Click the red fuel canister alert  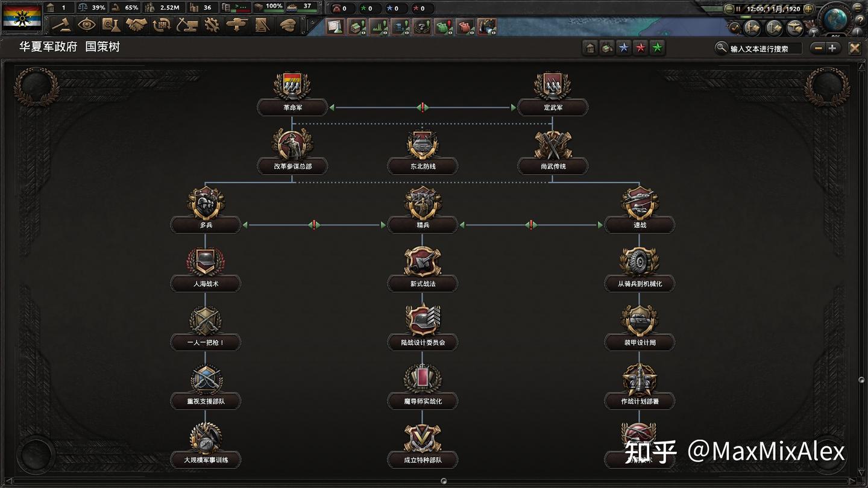tap(465, 27)
